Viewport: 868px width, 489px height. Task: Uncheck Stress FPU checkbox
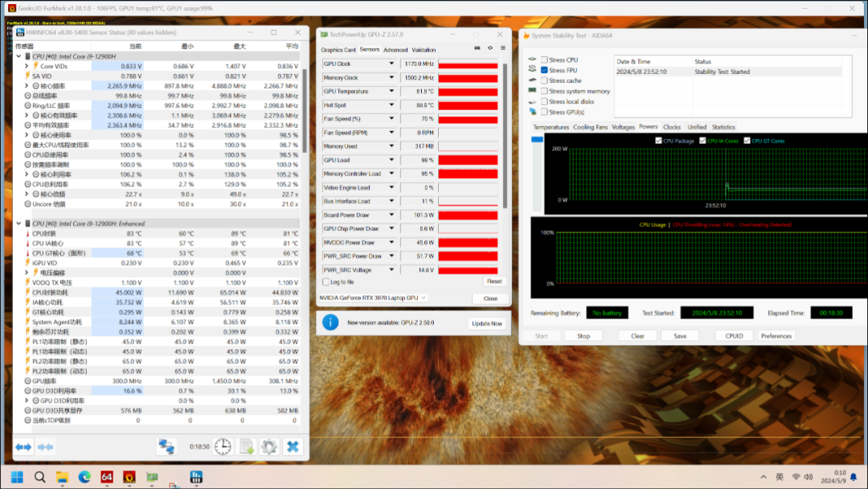point(544,70)
